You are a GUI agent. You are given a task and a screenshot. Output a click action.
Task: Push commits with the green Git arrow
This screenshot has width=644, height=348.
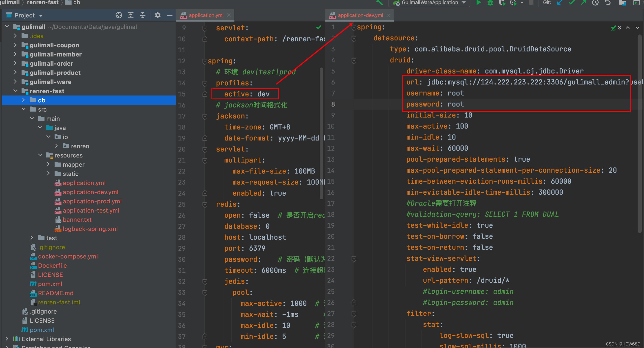pyautogui.click(x=583, y=3)
